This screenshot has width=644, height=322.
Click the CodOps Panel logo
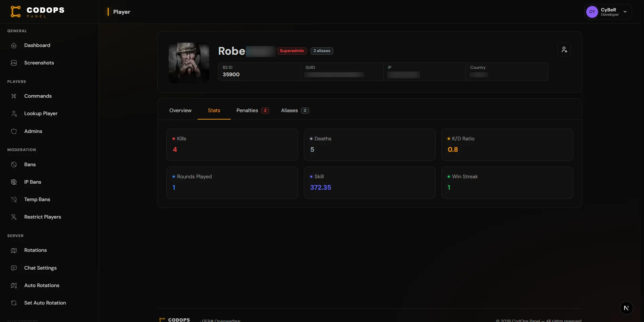[37, 12]
